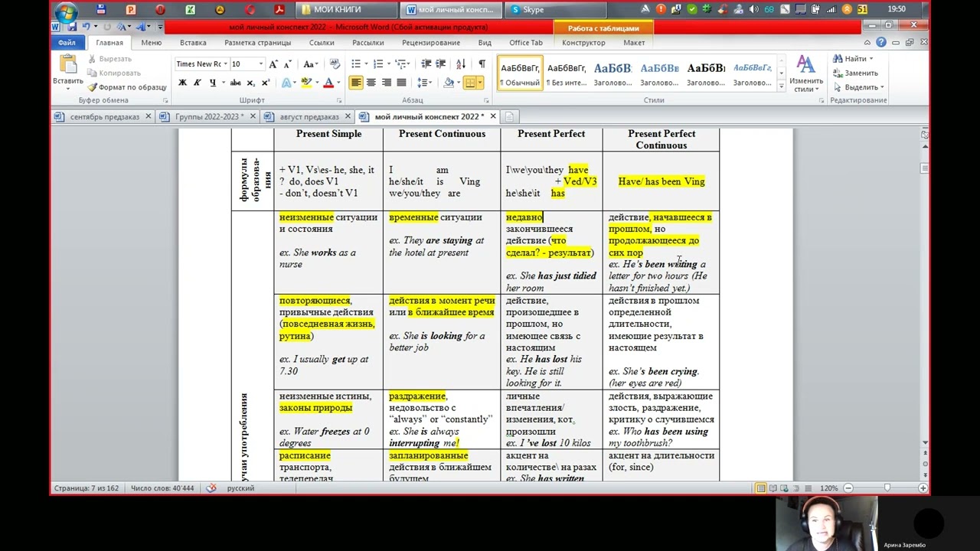The image size is (980, 551).
Task: Open the Font dialog launcher in Шрифт group
Action: [338, 100]
